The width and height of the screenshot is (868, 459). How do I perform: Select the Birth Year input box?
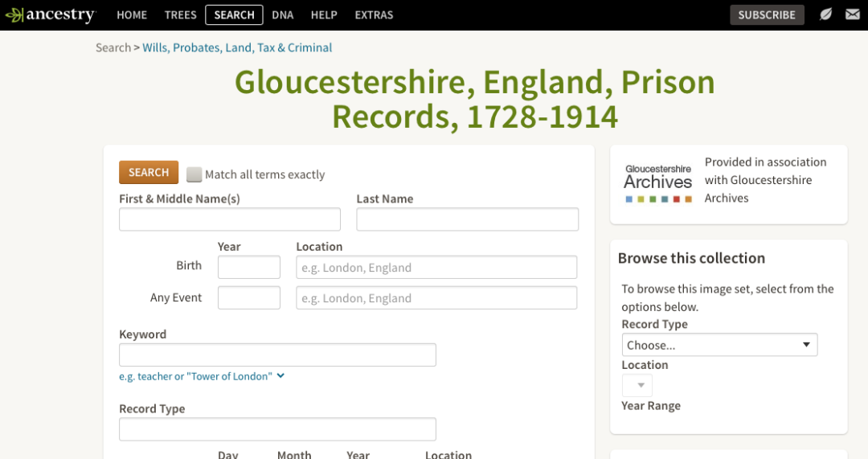click(x=249, y=267)
